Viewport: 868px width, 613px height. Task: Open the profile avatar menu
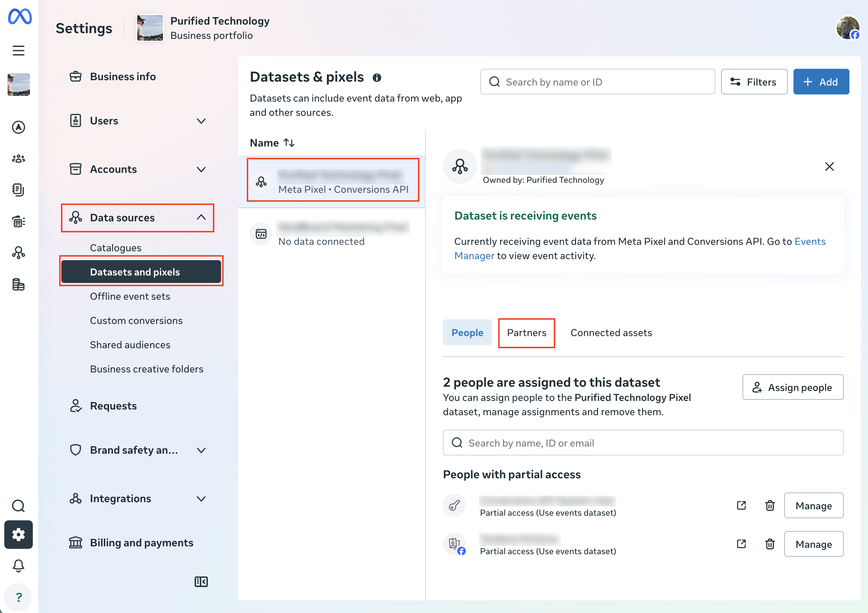(x=848, y=27)
